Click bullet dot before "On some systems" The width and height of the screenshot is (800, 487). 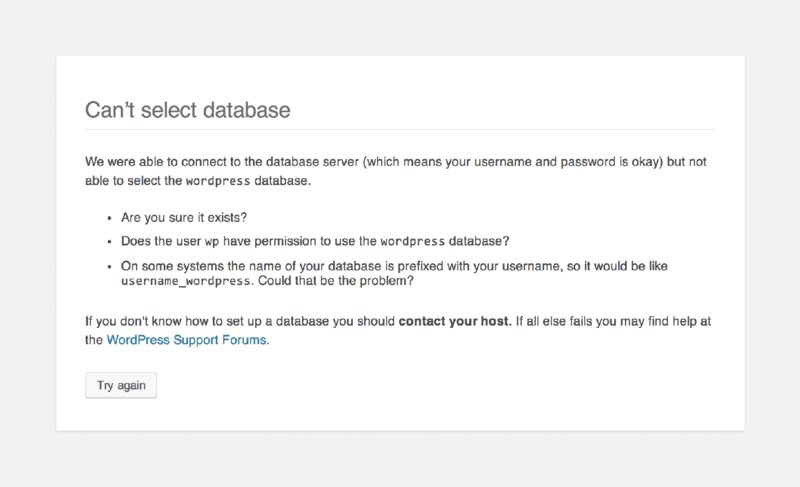pyautogui.click(x=109, y=267)
